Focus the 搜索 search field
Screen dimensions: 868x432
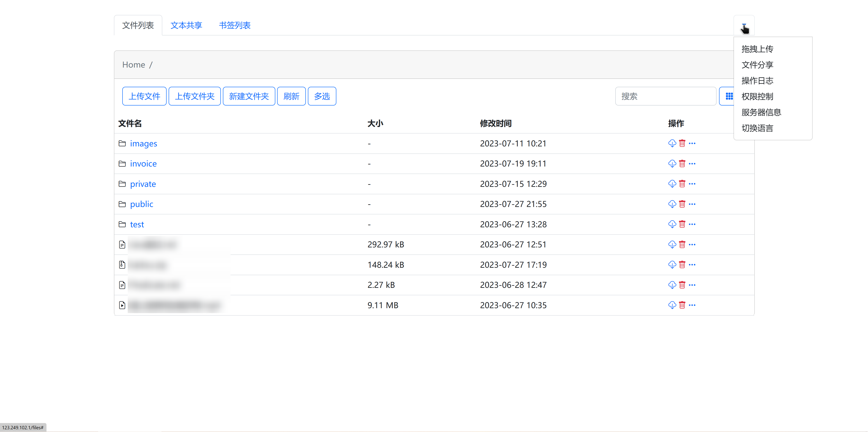coord(665,96)
